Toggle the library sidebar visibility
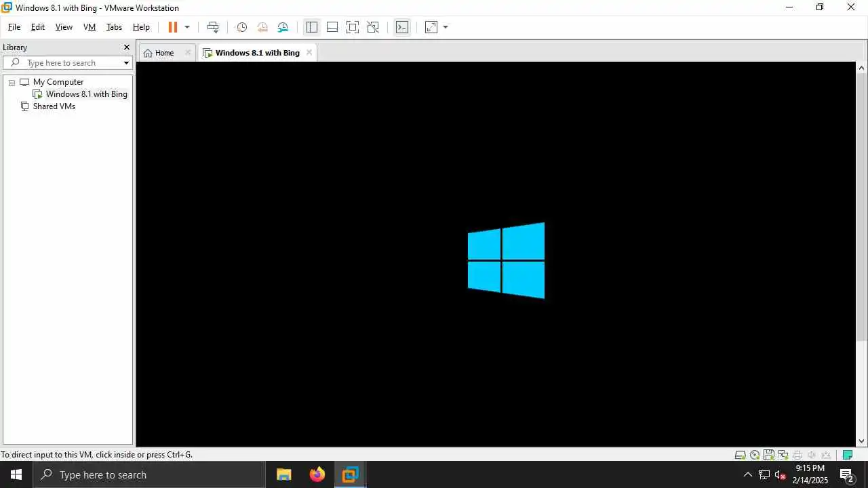Viewport: 868px width, 488px height. [312, 27]
